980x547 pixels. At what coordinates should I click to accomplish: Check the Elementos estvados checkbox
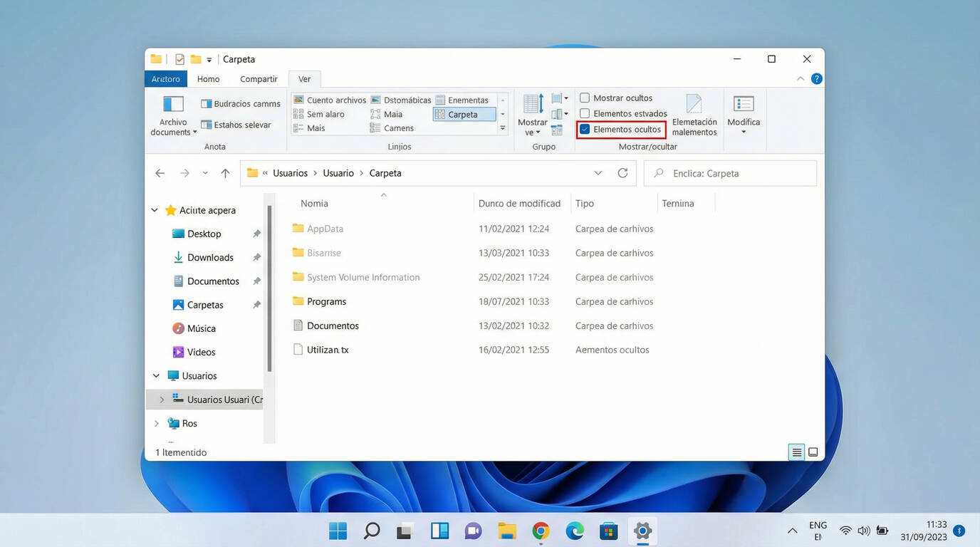pos(585,113)
